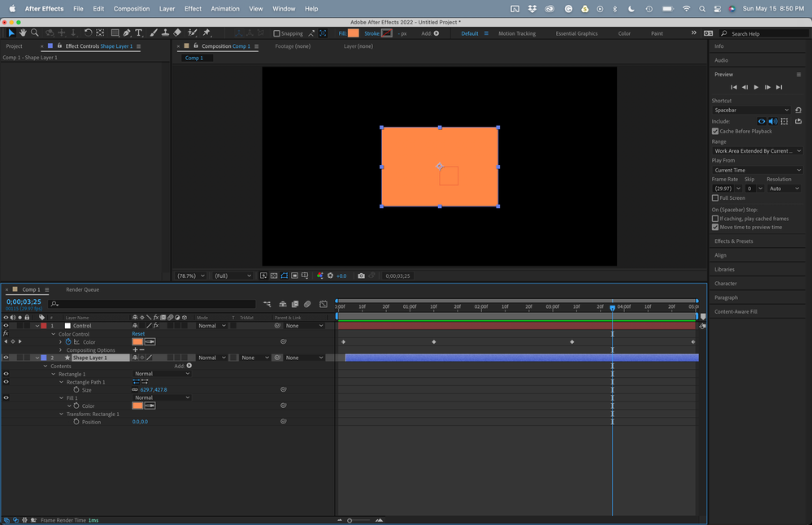Take a snapshot with the camera icon
This screenshot has height=525, width=812.
coord(361,276)
